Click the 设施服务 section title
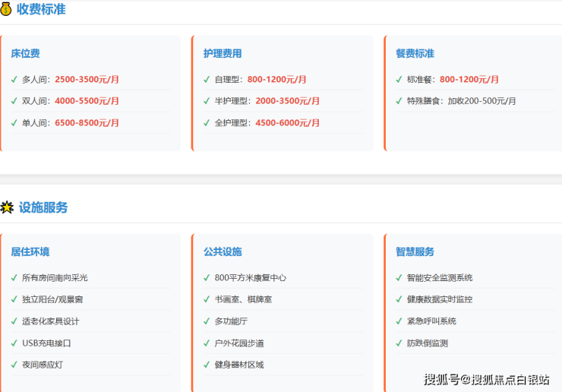562x392 pixels. pyautogui.click(x=43, y=207)
